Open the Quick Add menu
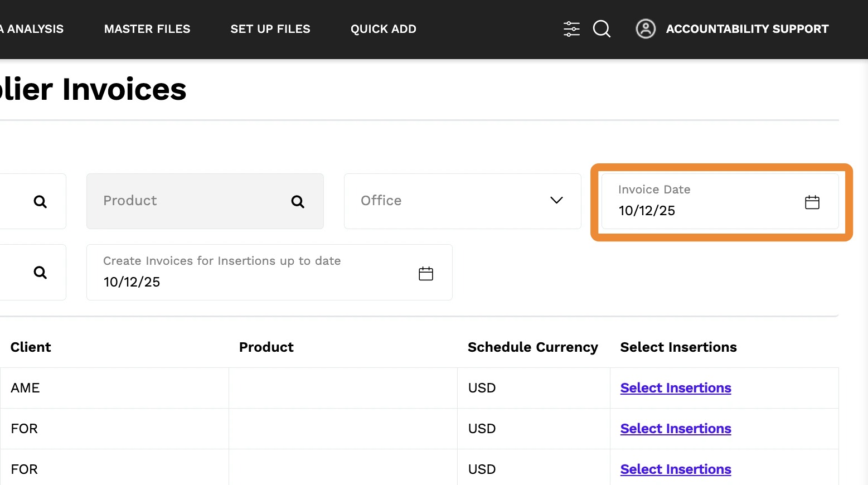This screenshot has height=485, width=868. click(384, 29)
